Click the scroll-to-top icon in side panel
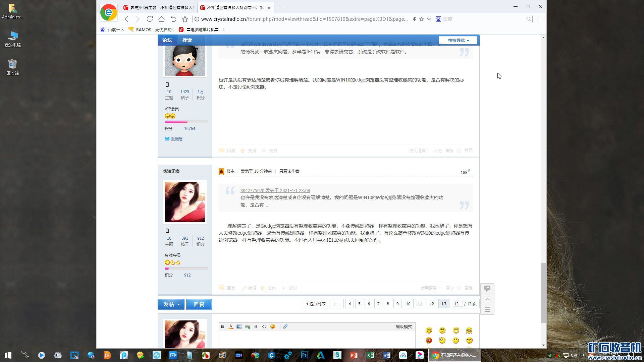This screenshot has height=362, width=644. click(x=487, y=299)
